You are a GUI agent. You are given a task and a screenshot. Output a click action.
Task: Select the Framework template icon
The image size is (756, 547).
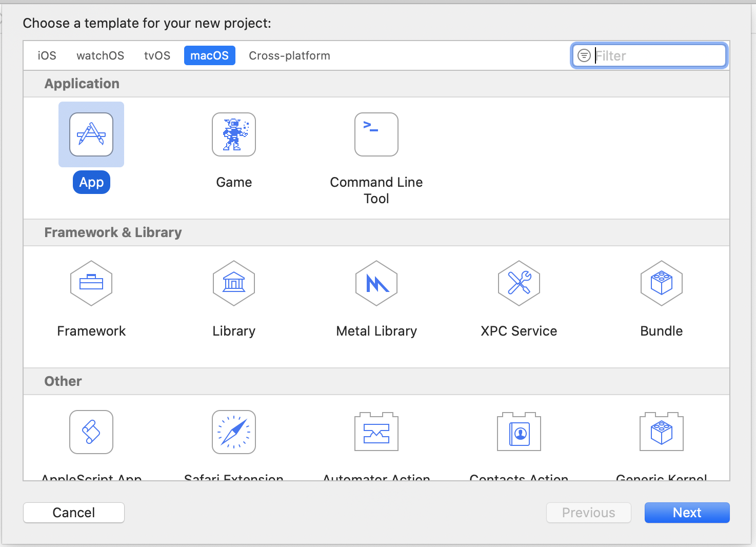[x=91, y=283]
